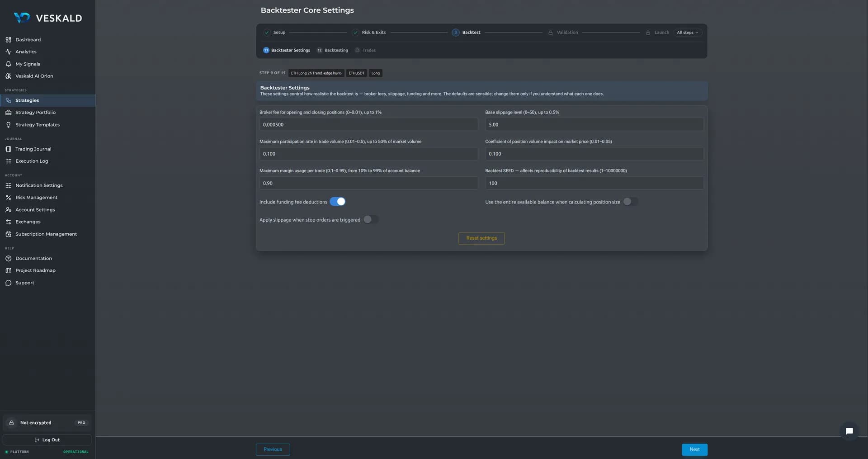Click the Log Out button
The image size is (868, 459).
(x=47, y=440)
